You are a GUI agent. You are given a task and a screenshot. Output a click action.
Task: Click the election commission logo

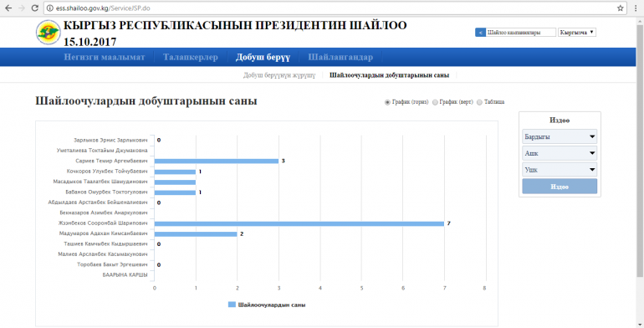tap(48, 32)
